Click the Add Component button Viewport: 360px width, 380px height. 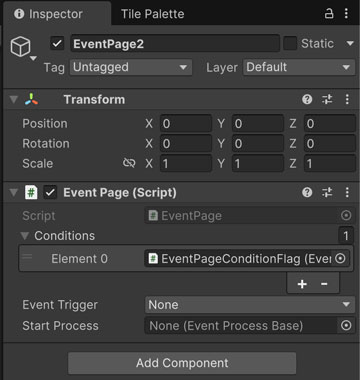182,363
